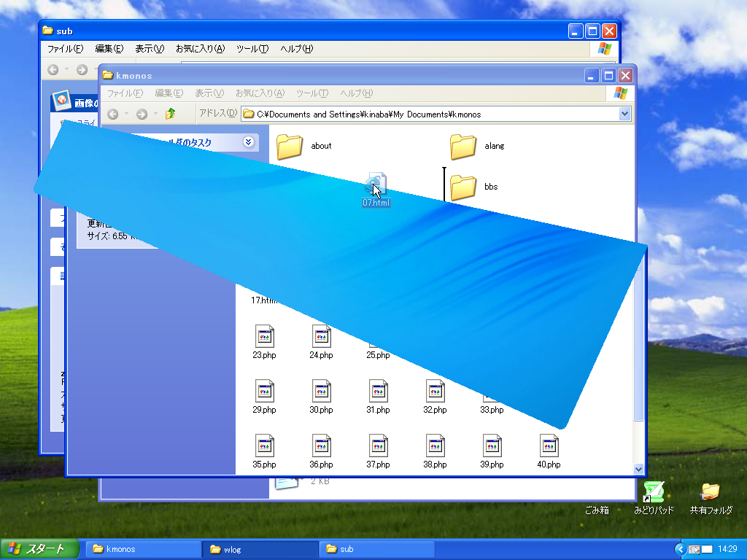Click the スタート button
The image size is (747, 560).
[36, 549]
